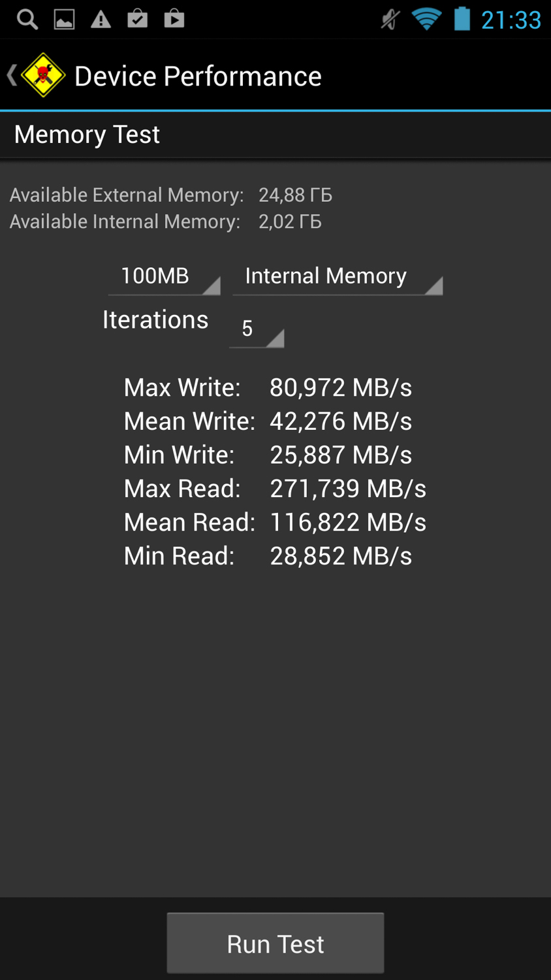The image size is (551, 980).
Task: Open the 100MB test size dropdown
Action: click(x=164, y=277)
